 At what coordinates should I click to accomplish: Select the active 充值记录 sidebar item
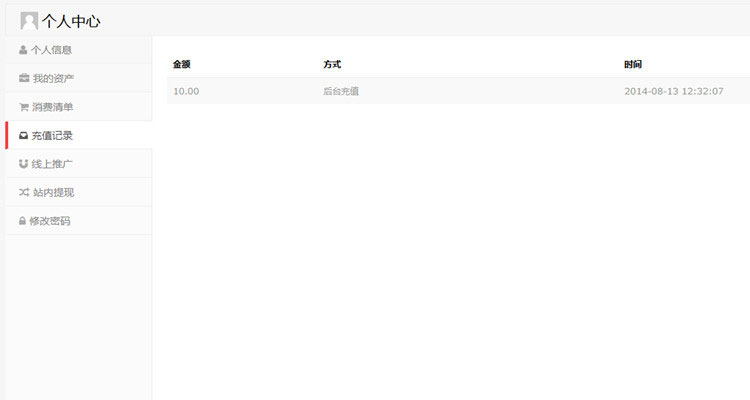53,135
